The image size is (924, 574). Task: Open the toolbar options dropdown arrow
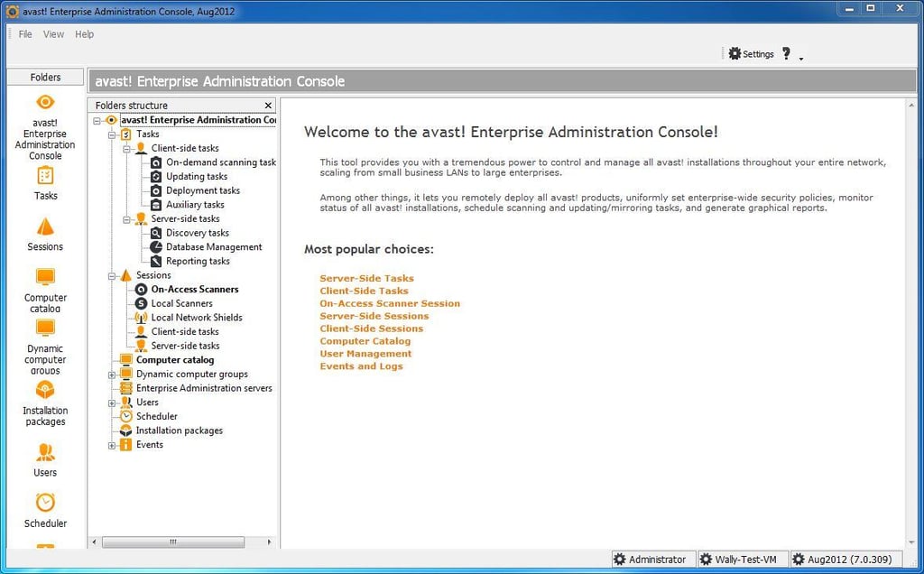point(801,59)
